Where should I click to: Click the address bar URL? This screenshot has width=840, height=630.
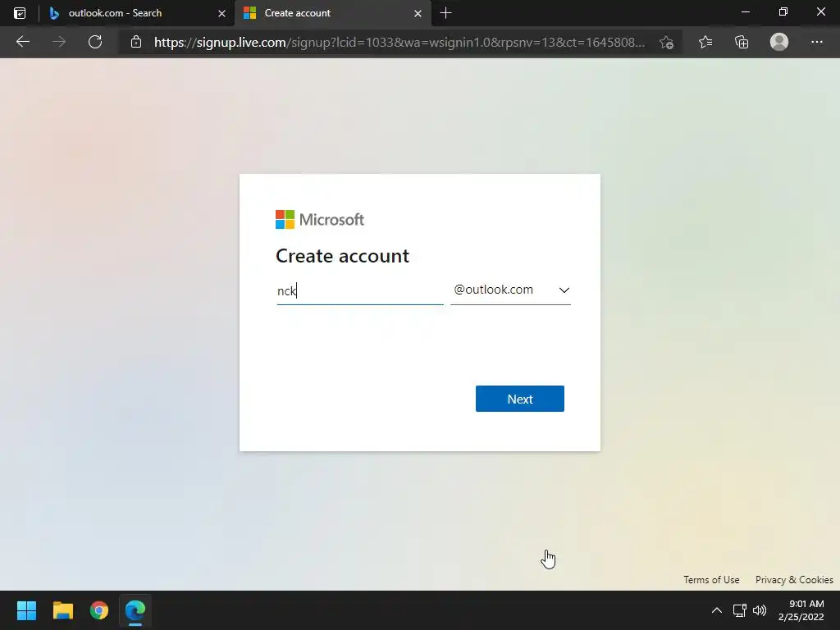(399, 43)
